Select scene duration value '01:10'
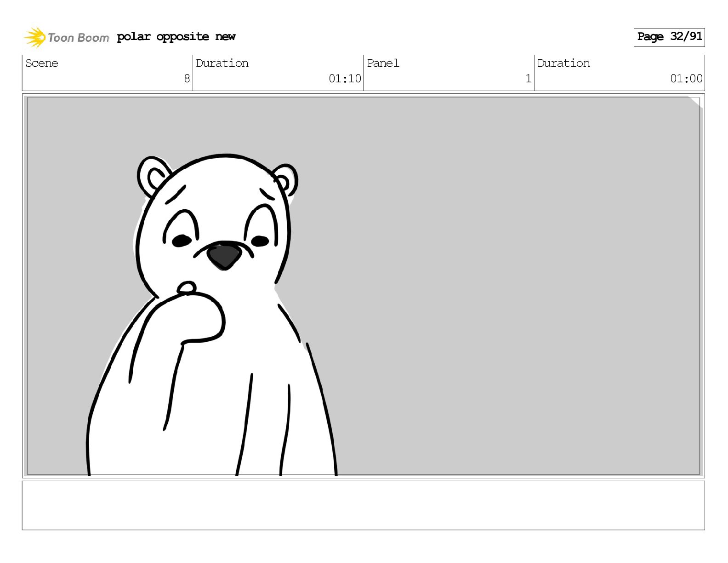728x563 pixels. tap(345, 79)
